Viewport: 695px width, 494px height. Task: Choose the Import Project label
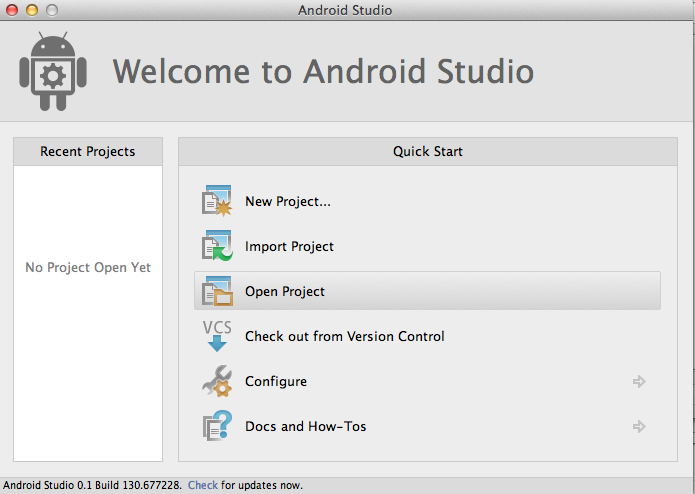(x=289, y=246)
